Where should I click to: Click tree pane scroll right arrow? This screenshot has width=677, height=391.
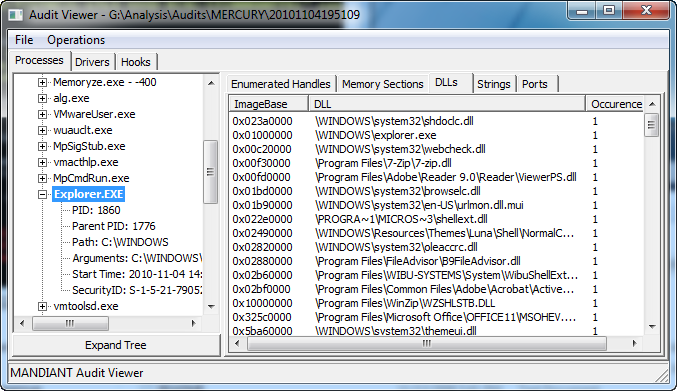point(194,323)
